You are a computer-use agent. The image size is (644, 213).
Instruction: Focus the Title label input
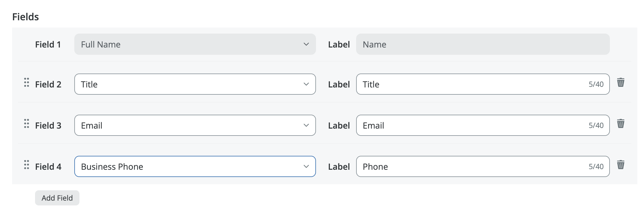click(471, 84)
